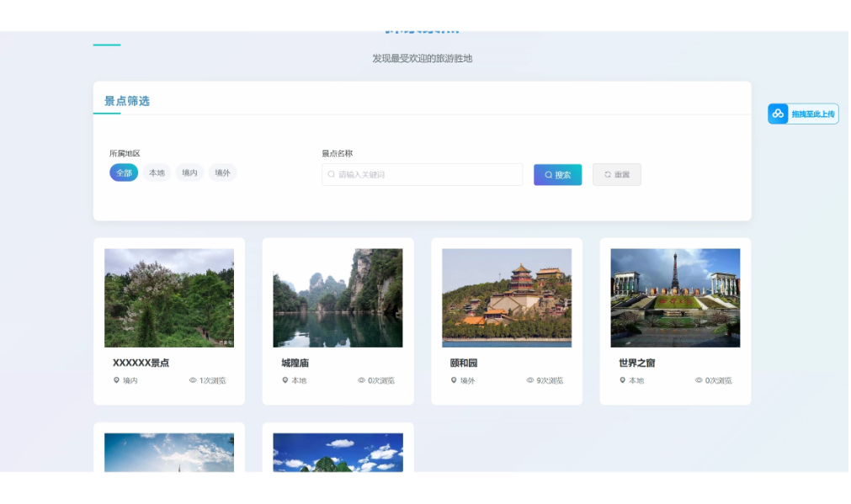Click the eye view-count icon on 颐和园 card
The width and height of the screenshot is (851, 504).
point(530,380)
